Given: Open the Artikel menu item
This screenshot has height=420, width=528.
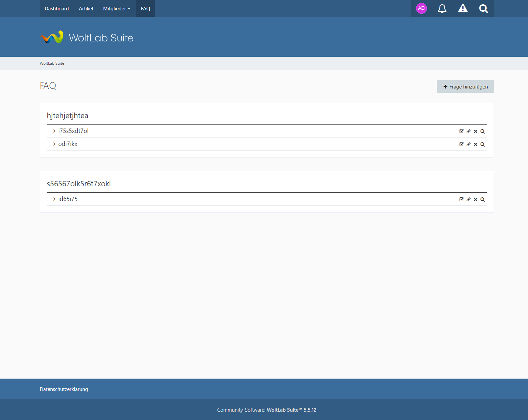Looking at the screenshot, I should pos(86,8).
